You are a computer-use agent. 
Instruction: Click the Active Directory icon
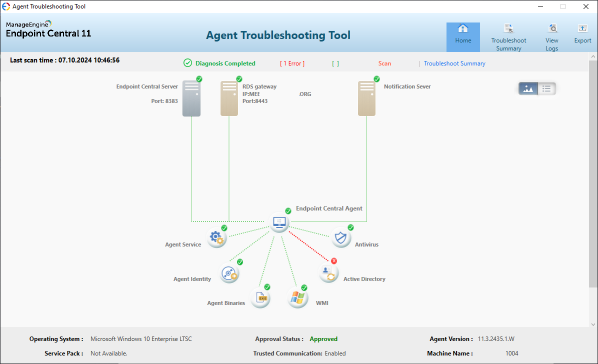coord(328,273)
